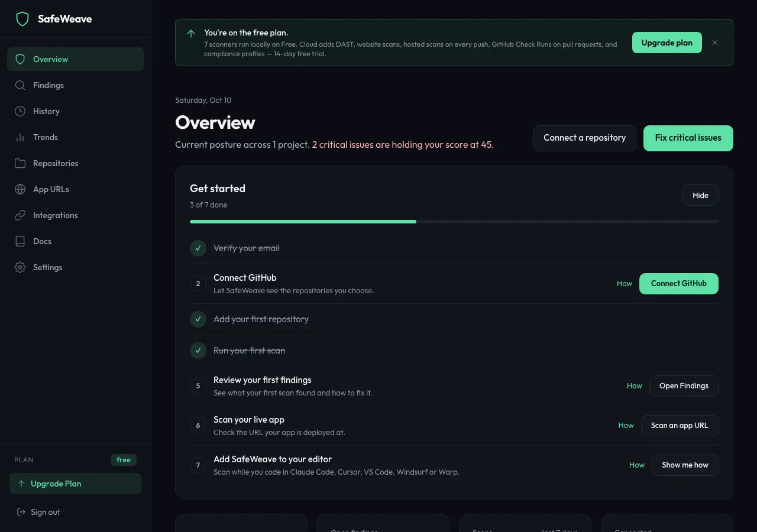The height and width of the screenshot is (532, 757).
Task: Click the Trends bar chart icon
Action: (20, 137)
